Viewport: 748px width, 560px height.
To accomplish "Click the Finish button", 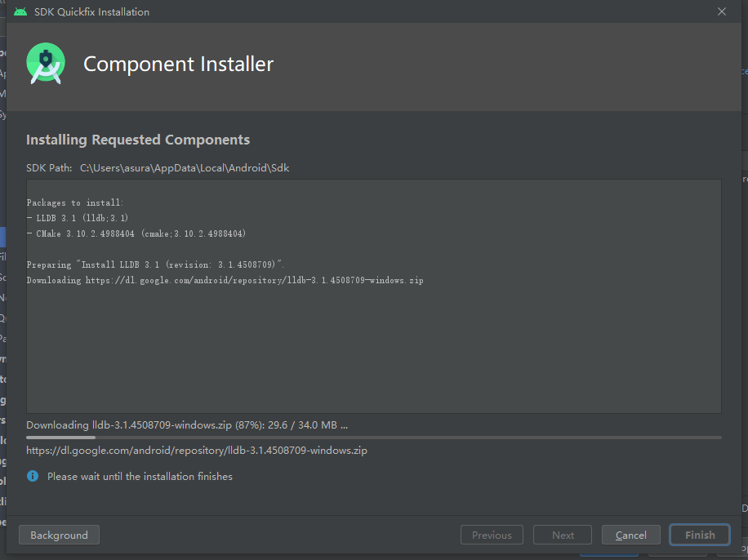I will point(700,536).
